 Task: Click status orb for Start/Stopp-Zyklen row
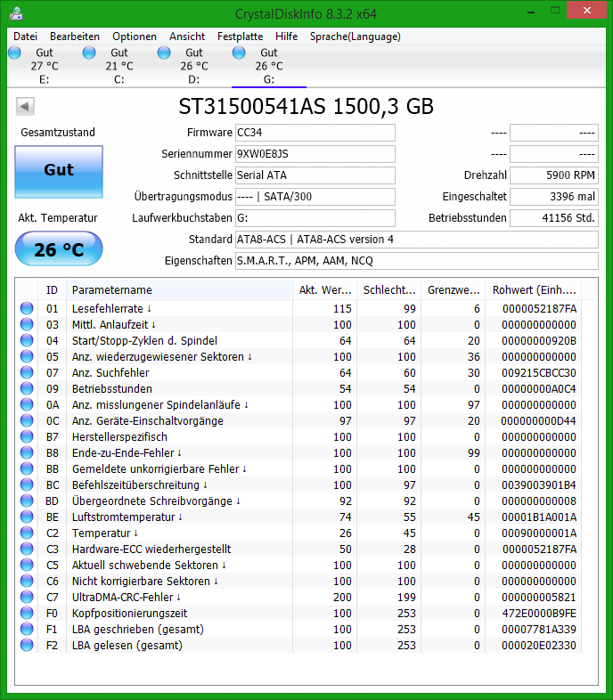click(27, 340)
